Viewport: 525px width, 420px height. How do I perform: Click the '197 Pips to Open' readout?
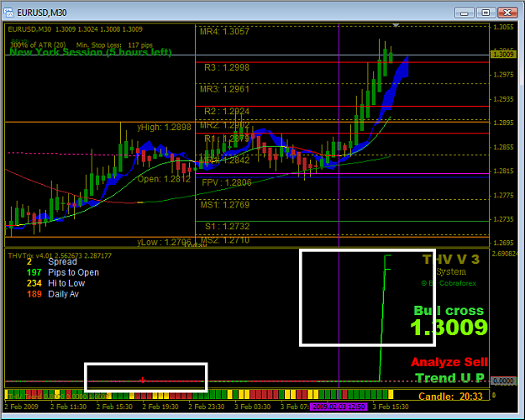63,273
